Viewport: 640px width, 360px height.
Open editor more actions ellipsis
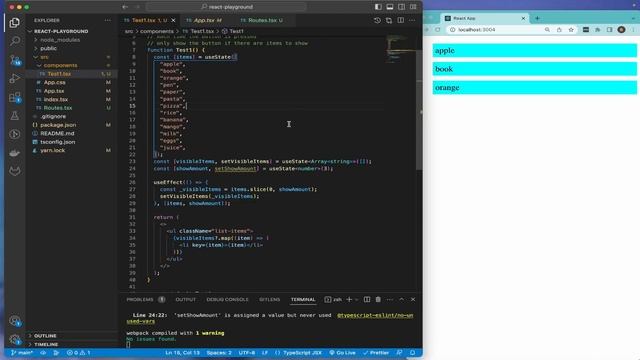tap(412, 20)
